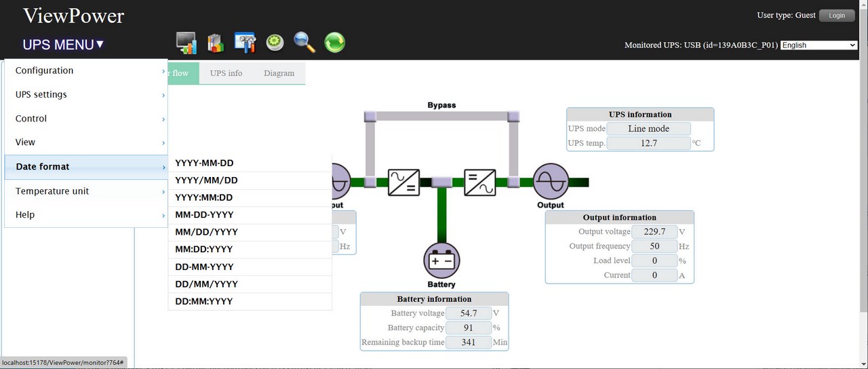Click the ViewPower logo title
This screenshot has width=868, height=369.
[x=74, y=16]
